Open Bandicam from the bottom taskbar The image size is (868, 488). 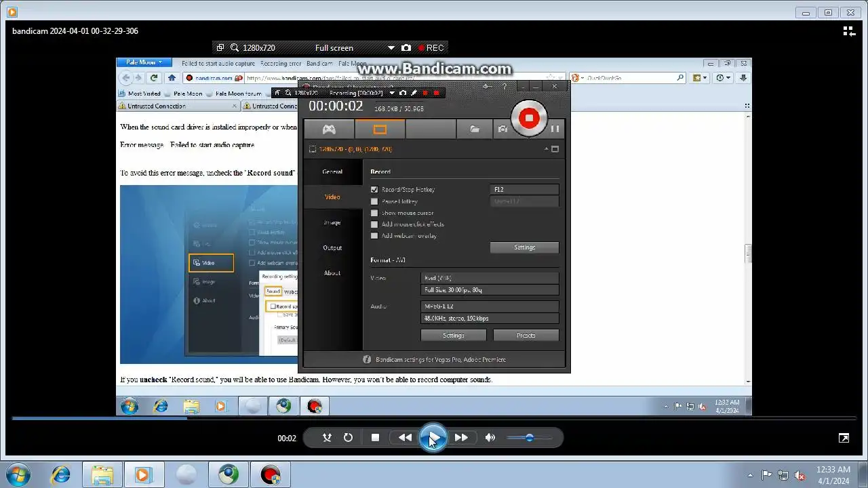click(x=271, y=474)
